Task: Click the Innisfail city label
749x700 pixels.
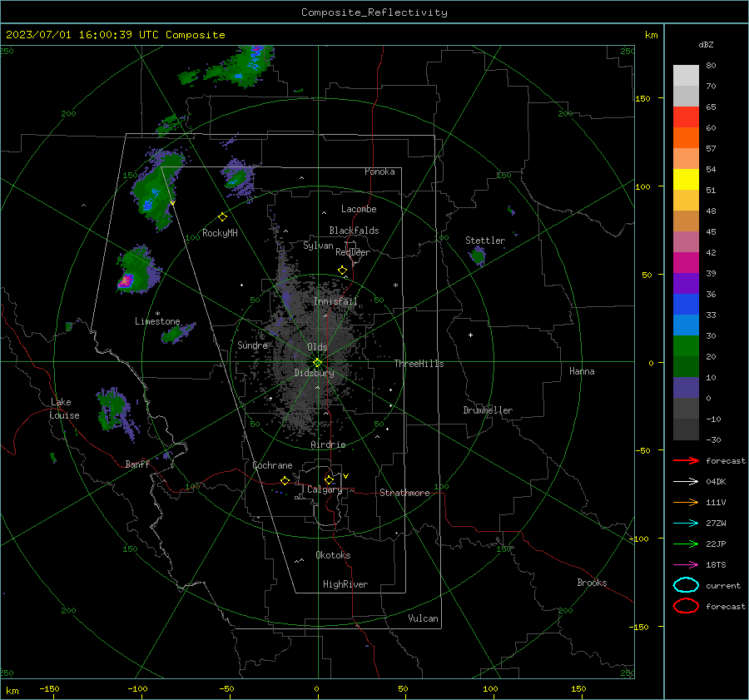Action: tap(335, 301)
